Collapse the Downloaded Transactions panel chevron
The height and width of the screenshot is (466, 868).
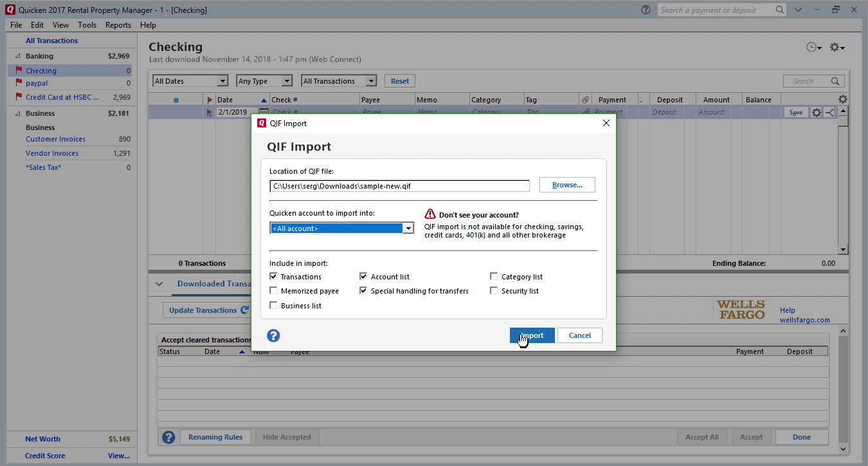click(x=159, y=284)
